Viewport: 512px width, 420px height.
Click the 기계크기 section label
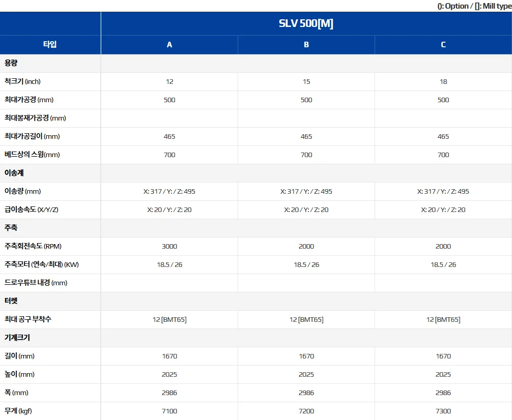[17, 338]
